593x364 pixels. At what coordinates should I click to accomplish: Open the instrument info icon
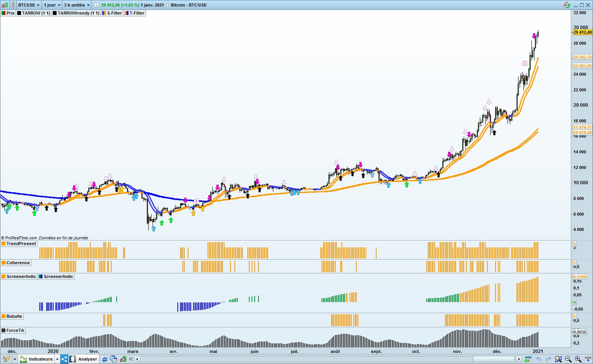96,5
